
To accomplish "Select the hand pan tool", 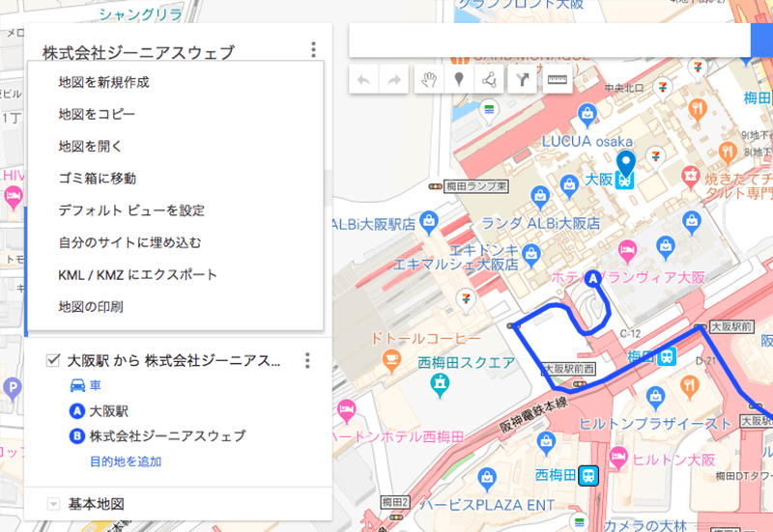I will pyautogui.click(x=429, y=79).
